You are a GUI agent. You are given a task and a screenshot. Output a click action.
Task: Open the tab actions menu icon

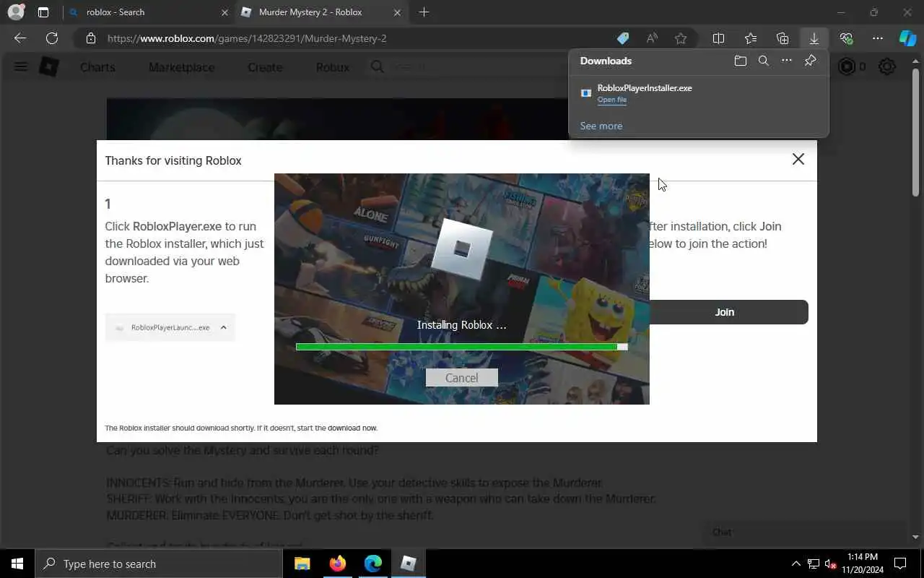43,12
